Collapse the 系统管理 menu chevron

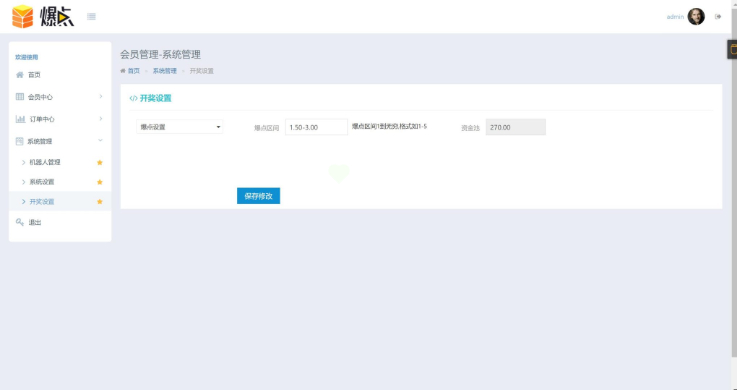tap(100, 140)
